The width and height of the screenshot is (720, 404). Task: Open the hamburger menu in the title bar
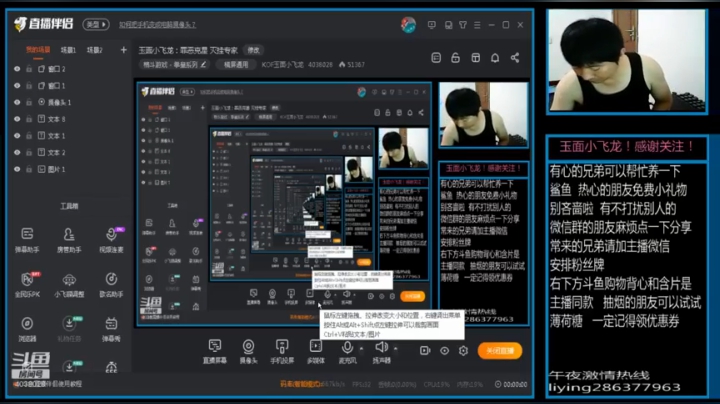477,25
